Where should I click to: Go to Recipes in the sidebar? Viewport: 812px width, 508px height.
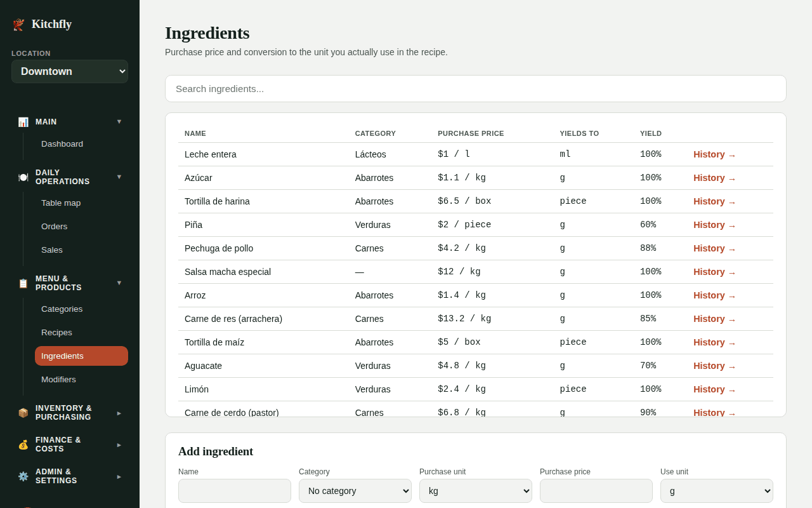pos(81,333)
